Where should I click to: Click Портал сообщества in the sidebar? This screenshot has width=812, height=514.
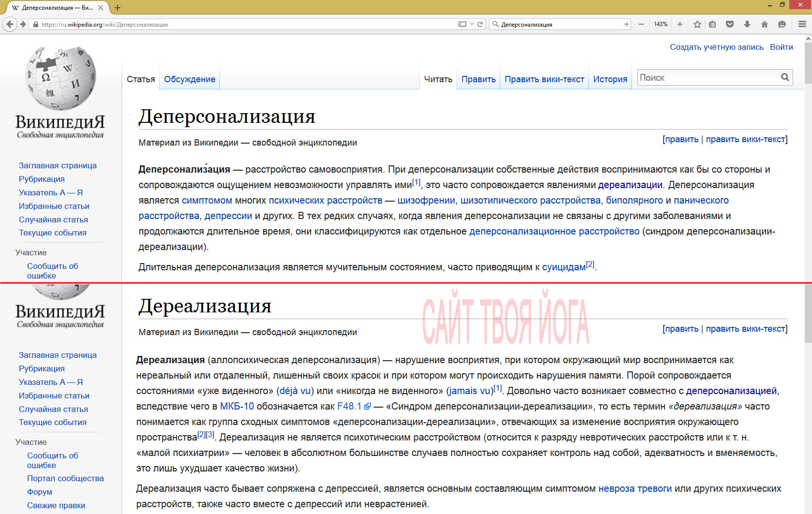(65, 478)
